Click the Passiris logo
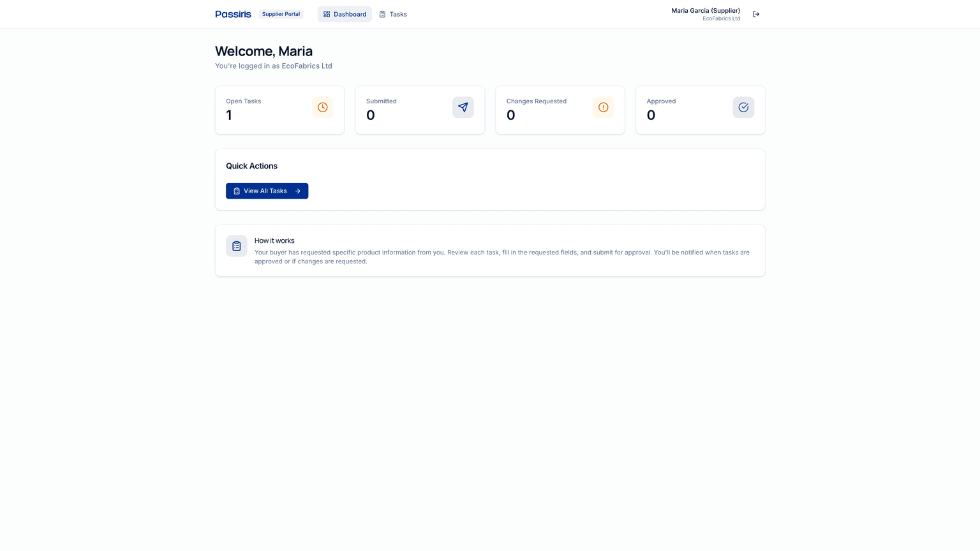Screen dimensions: 980x551 232,13
